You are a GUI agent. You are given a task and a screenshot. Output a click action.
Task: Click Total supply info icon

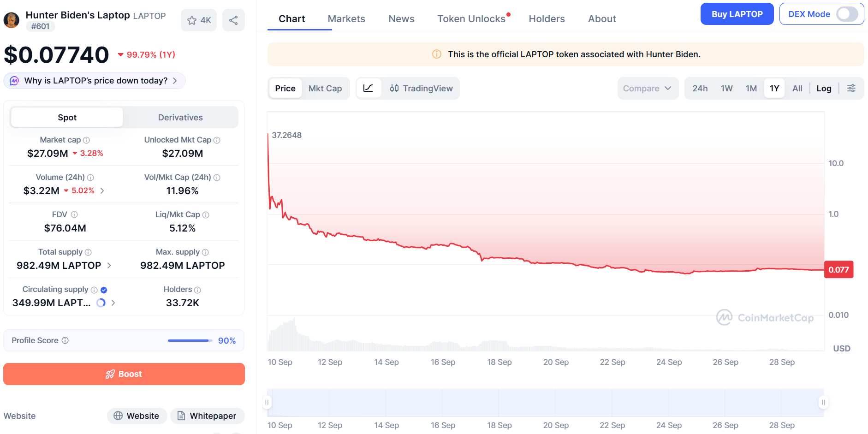tap(88, 252)
